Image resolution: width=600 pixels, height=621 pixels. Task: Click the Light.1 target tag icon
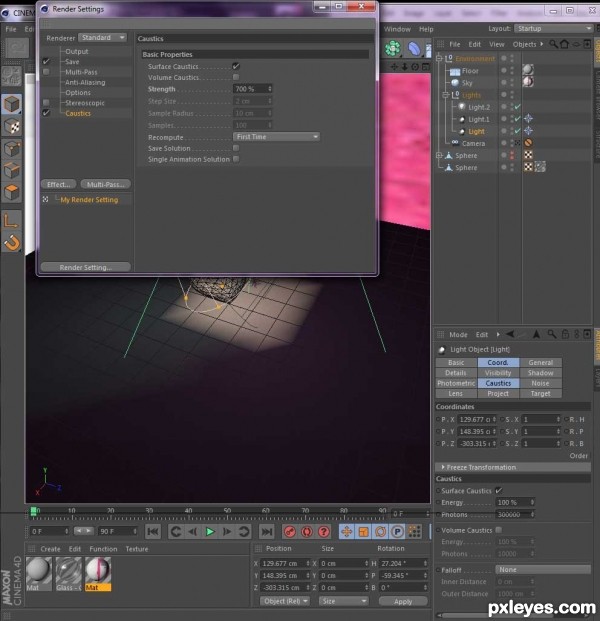(528, 119)
